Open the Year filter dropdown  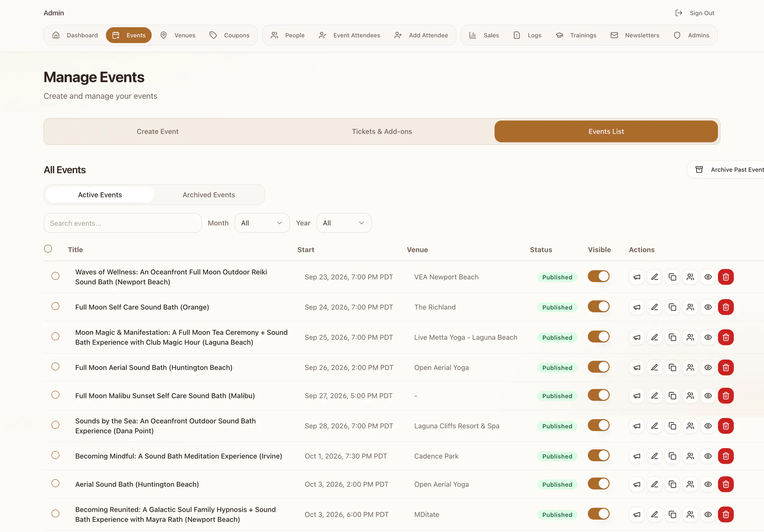(x=344, y=223)
